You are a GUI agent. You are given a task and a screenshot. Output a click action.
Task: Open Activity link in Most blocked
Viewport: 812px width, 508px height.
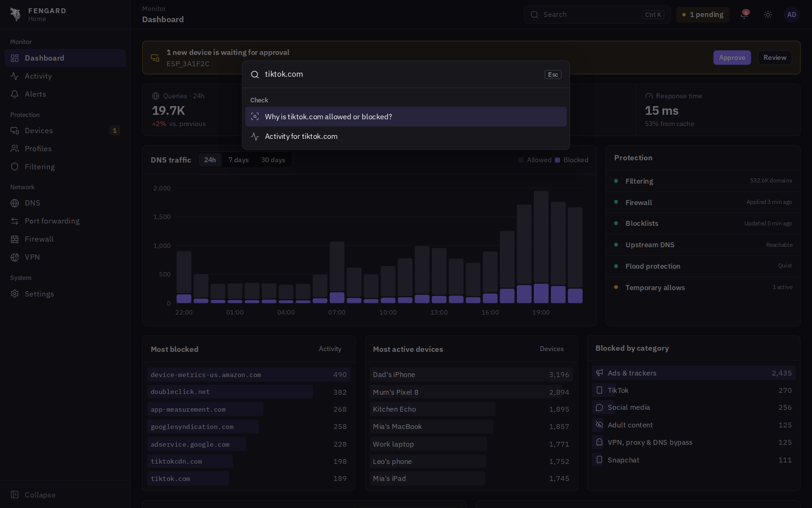[x=330, y=349]
